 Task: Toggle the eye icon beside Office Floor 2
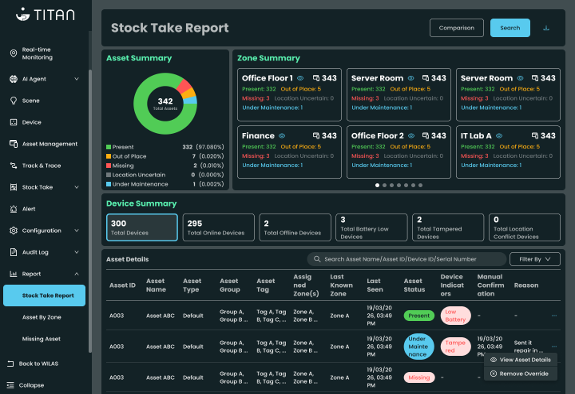pyautogui.click(x=411, y=136)
